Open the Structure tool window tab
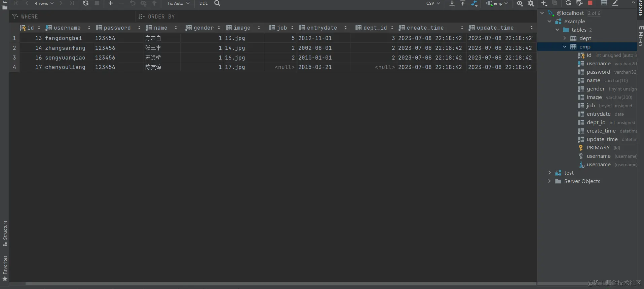The image size is (644, 289). [5, 233]
